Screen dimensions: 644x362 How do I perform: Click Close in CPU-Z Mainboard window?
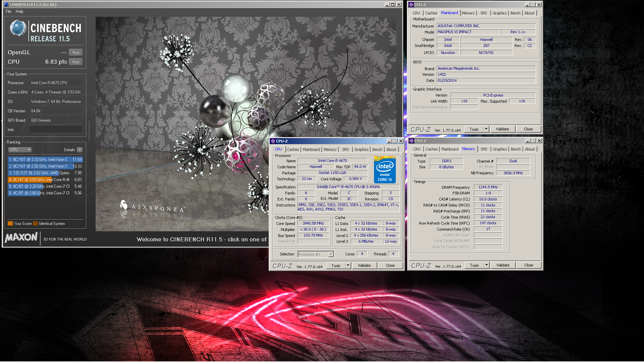[x=528, y=129]
